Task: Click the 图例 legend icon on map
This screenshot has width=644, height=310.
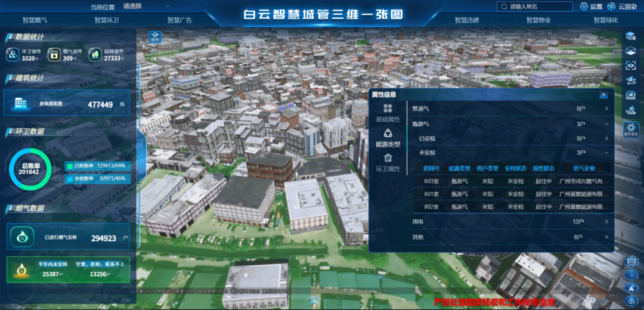Action: coord(155,37)
